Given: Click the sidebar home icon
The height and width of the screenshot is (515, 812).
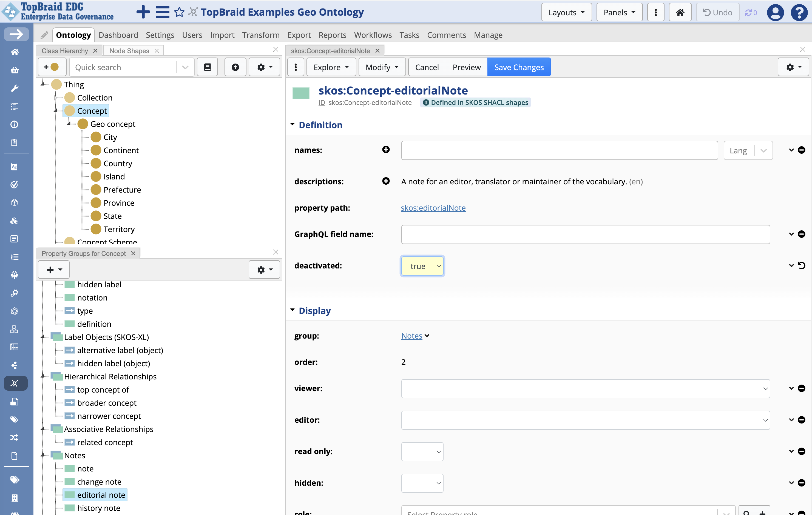Looking at the screenshot, I should tap(15, 52).
